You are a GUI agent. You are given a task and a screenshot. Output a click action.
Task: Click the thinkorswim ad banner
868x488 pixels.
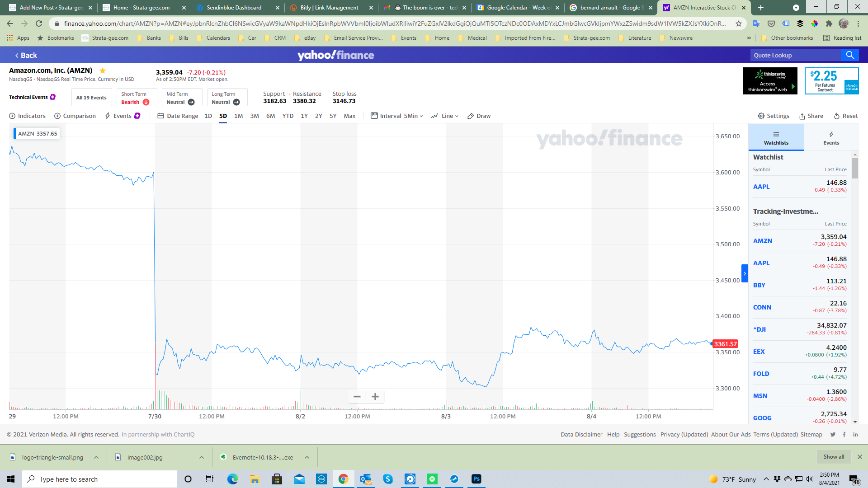coord(770,81)
